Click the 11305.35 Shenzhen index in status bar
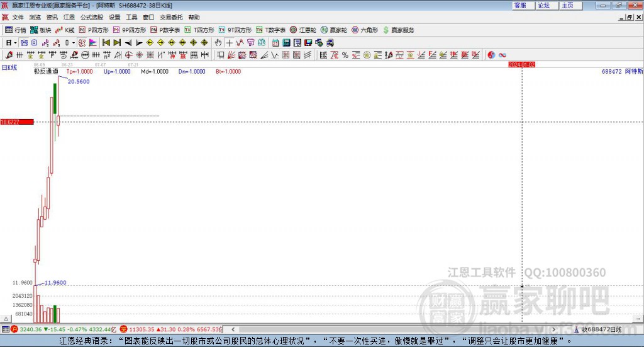 pyautogui.click(x=142, y=329)
